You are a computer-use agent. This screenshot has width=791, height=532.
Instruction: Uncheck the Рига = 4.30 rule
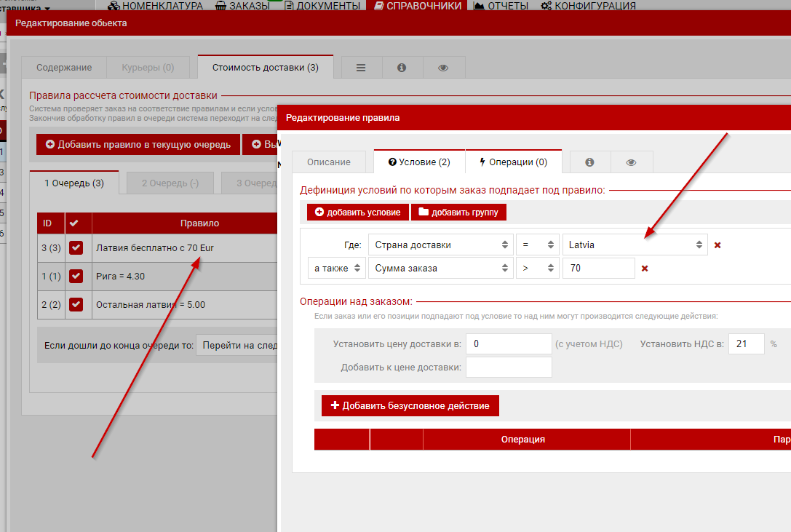point(76,277)
